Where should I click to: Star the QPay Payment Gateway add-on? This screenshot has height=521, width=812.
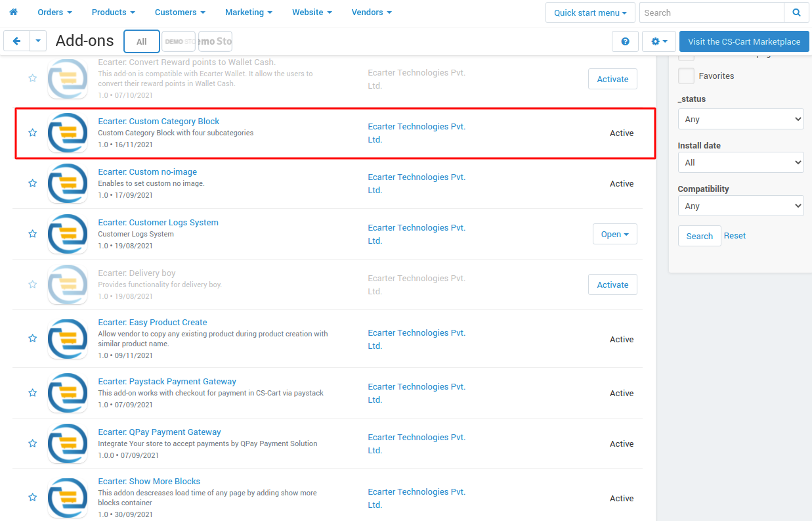point(32,443)
